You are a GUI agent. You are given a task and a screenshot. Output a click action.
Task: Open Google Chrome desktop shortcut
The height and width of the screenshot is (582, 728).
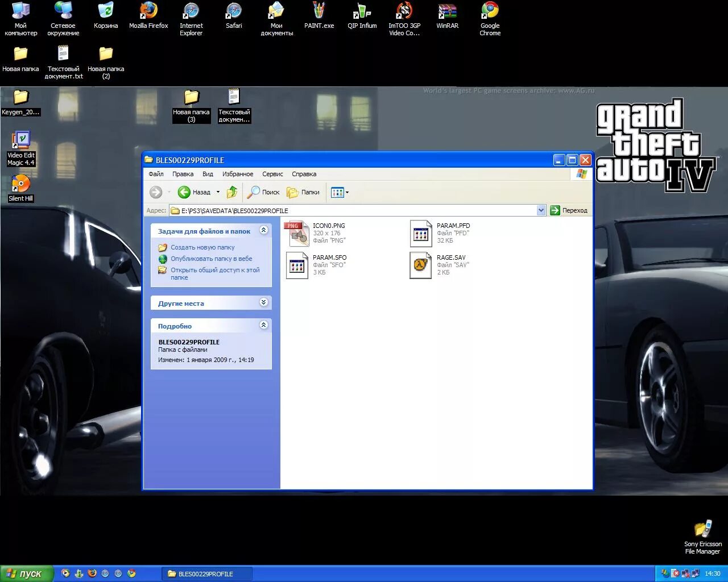pyautogui.click(x=490, y=19)
